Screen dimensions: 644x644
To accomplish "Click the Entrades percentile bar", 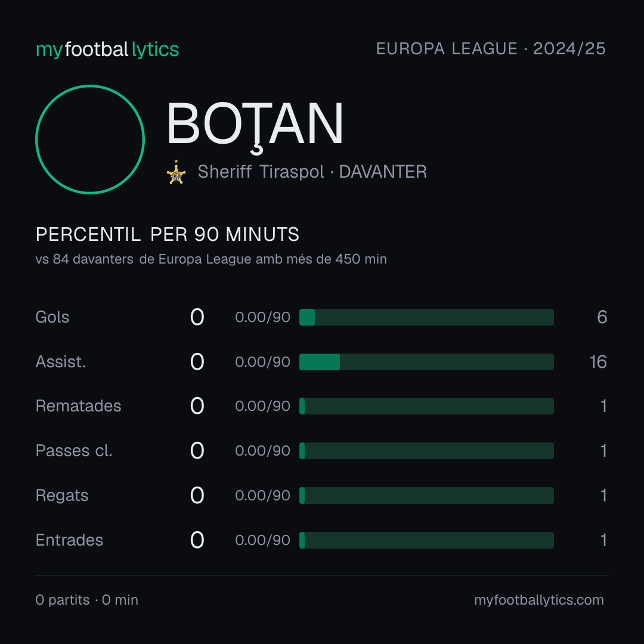I will coord(426,540).
